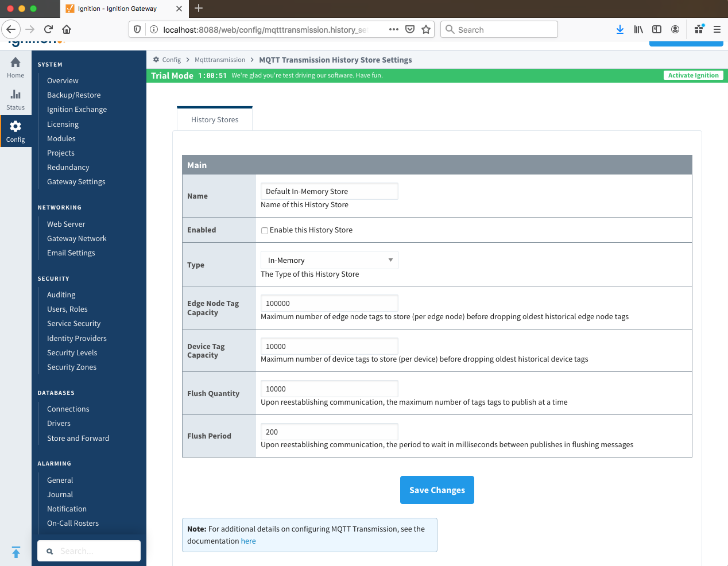This screenshot has width=728, height=566.
Task: Open Identity Providers settings
Action: (77, 338)
